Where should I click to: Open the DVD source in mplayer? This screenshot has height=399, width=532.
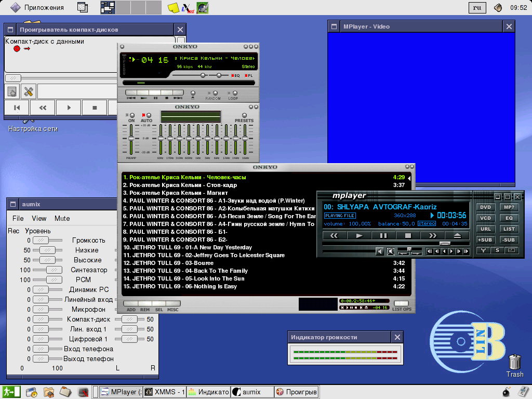tap(486, 207)
